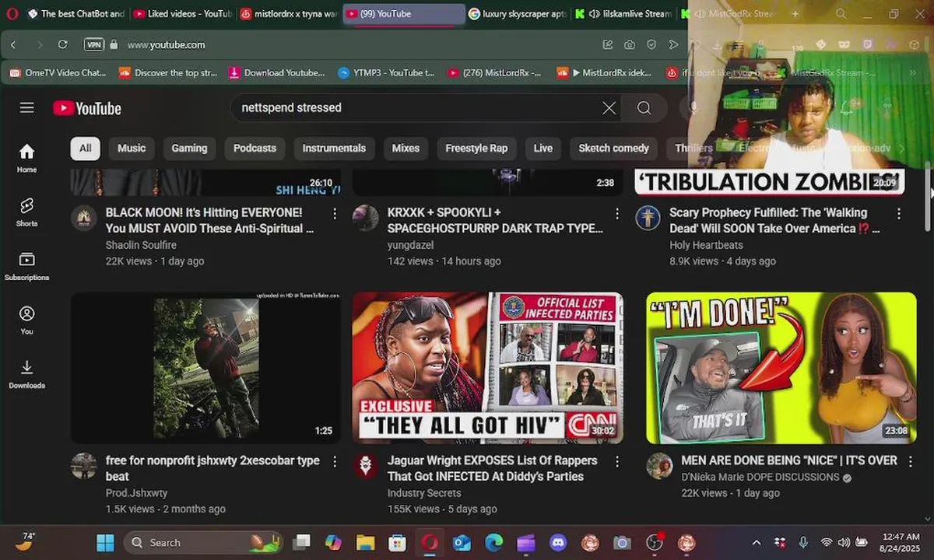Image resolution: width=934 pixels, height=560 pixels.
Task: Click the YouTube logo
Action: (87, 108)
